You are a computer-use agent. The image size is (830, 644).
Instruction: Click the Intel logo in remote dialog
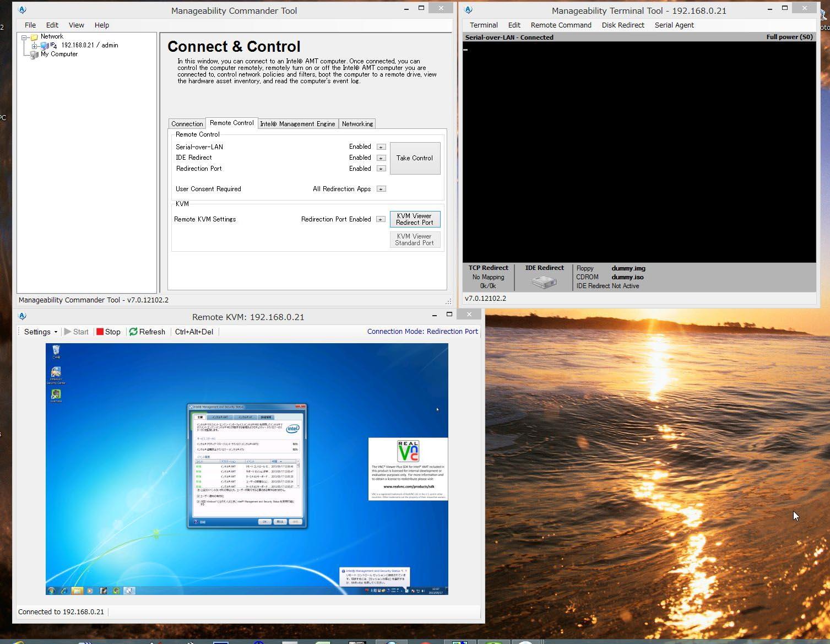coord(292,429)
